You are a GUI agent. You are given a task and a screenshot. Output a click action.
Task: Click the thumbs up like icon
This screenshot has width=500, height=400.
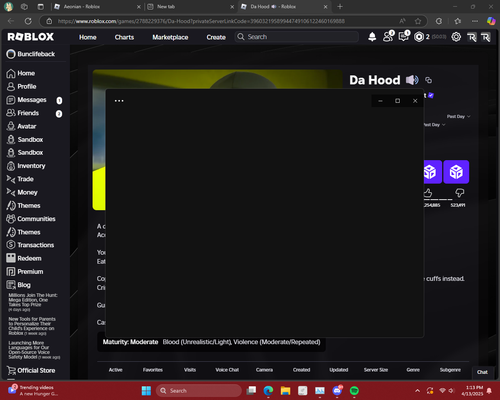click(x=428, y=193)
